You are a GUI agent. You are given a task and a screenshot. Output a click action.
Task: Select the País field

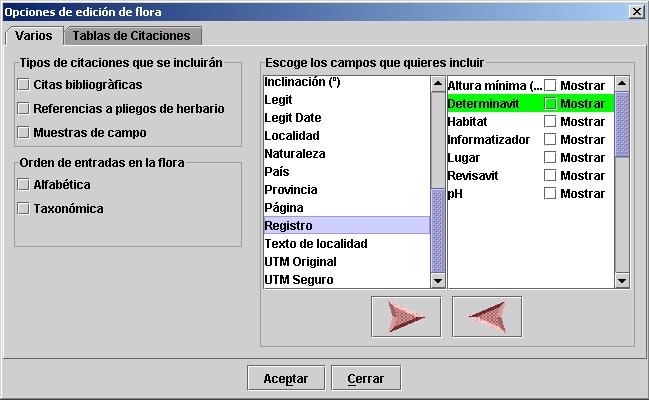click(x=347, y=171)
